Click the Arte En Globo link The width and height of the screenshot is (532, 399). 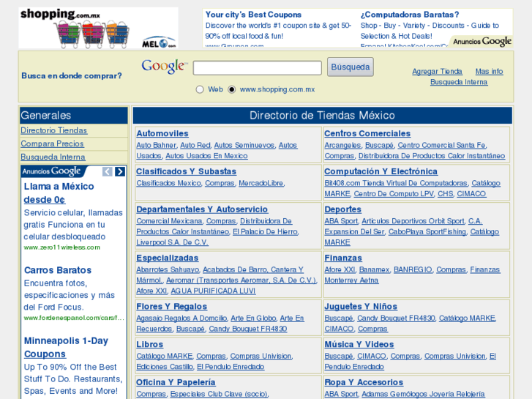coord(253,318)
